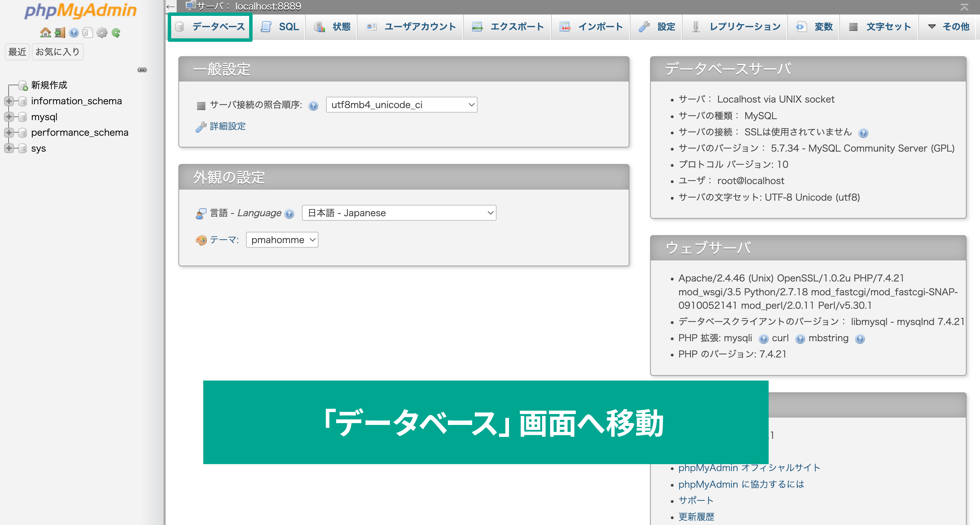Click the link chain icon in sidebar

142,70
